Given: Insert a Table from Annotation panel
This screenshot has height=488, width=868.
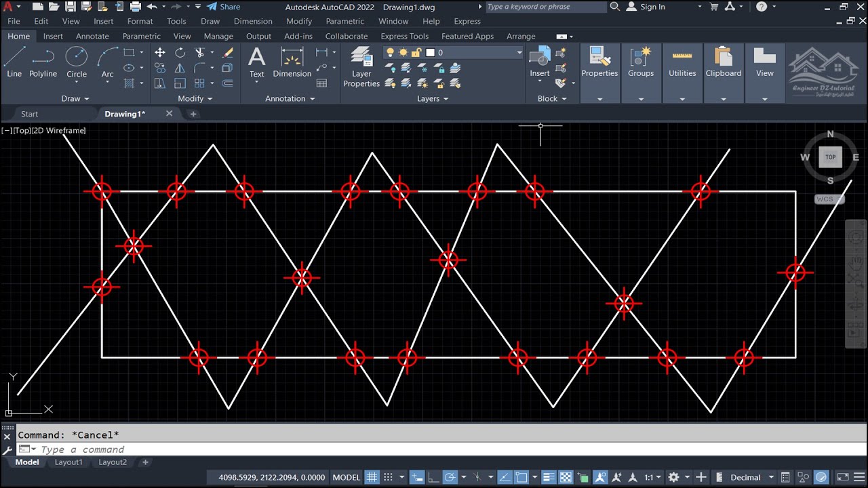Looking at the screenshot, I should point(322,83).
